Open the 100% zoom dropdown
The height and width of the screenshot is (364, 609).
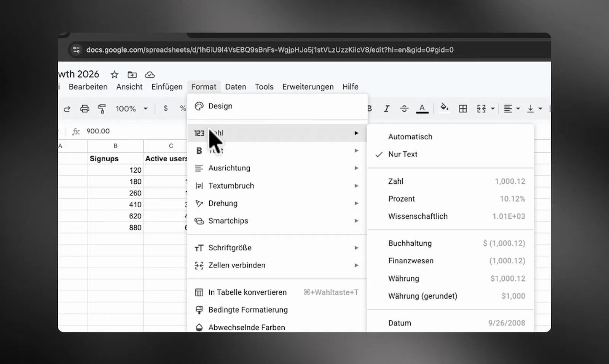132,109
